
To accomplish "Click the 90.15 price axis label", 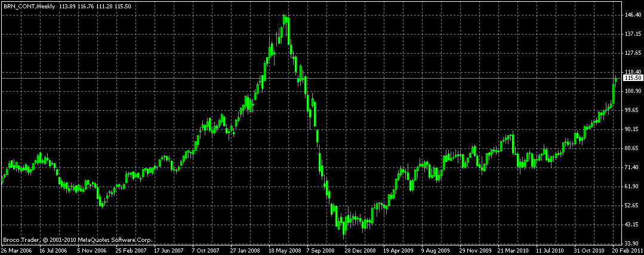I will [631, 129].
